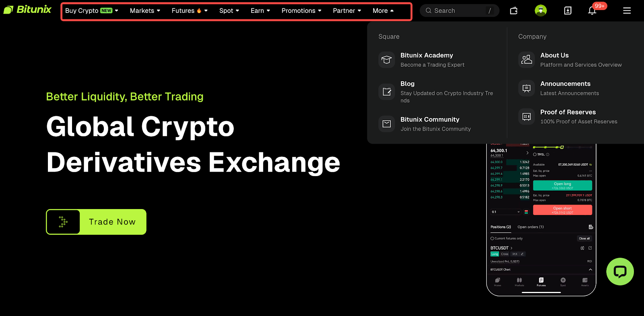Open the user profile avatar
Screen dimensions: 644x316
tap(541, 11)
